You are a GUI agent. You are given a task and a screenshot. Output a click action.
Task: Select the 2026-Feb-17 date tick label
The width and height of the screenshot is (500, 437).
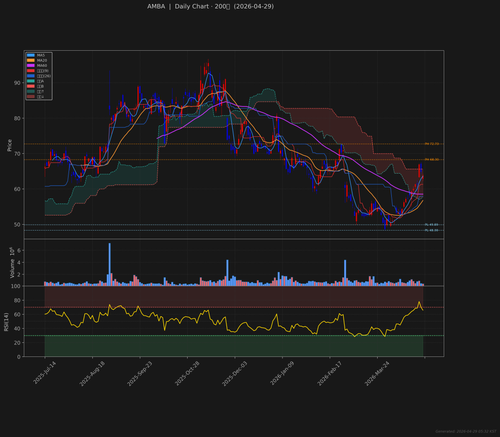[x=329, y=373]
